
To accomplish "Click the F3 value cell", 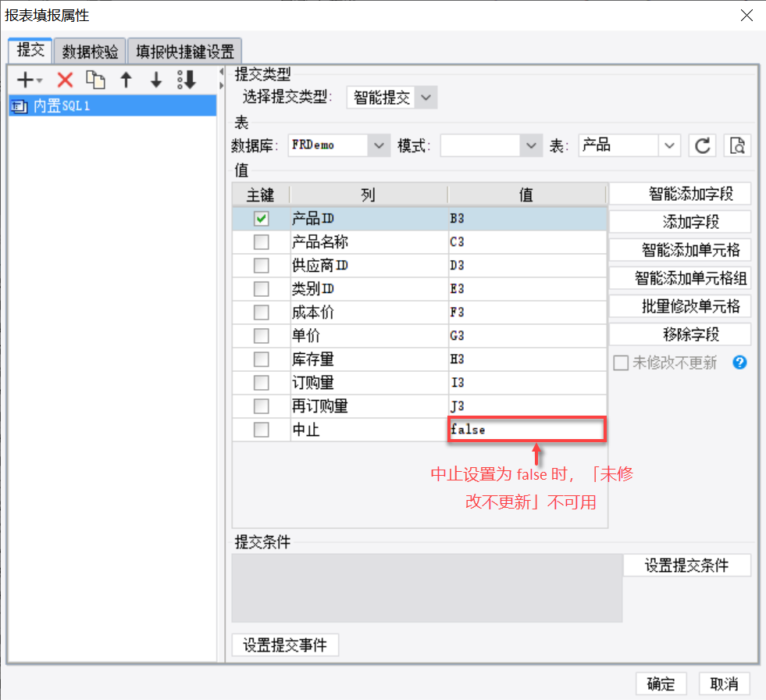I will click(528, 312).
